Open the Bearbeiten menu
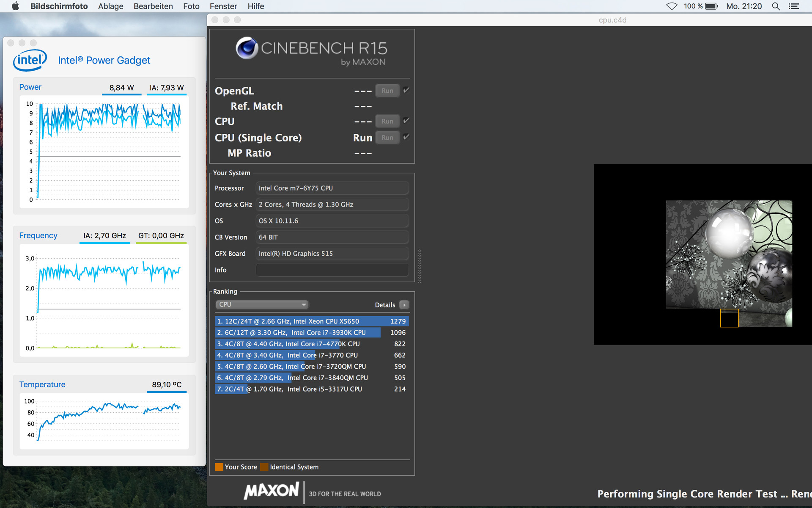812x508 pixels. pos(153,6)
